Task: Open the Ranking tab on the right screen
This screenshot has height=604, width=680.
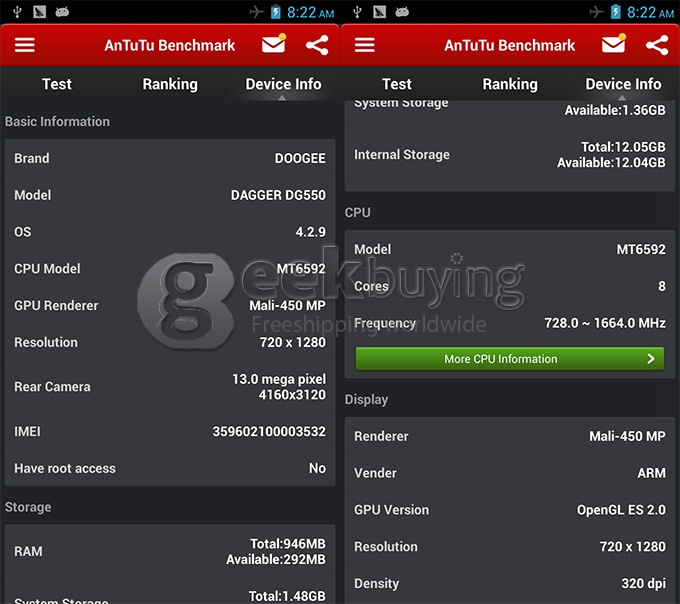Action: 510,84
